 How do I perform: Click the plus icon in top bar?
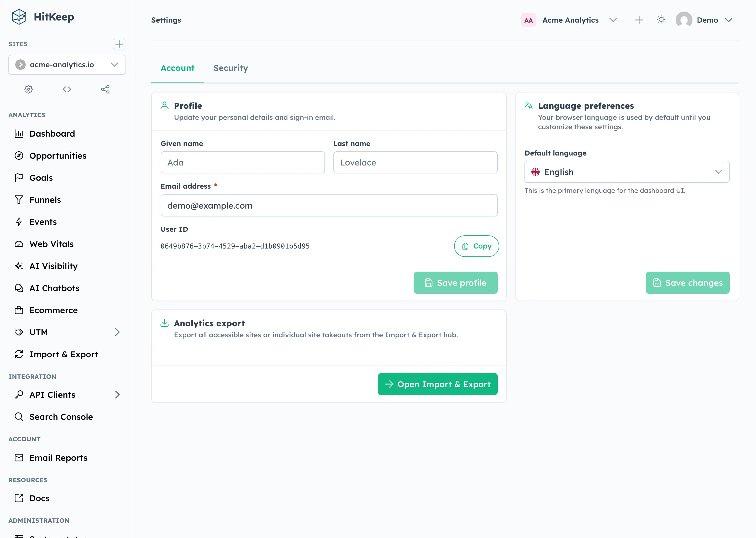click(639, 20)
